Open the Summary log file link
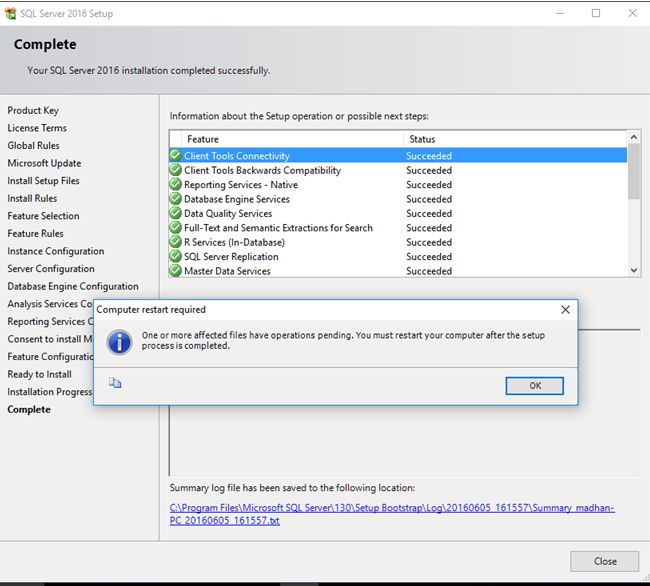The height and width of the screenshot is (586, 650). 392,514
